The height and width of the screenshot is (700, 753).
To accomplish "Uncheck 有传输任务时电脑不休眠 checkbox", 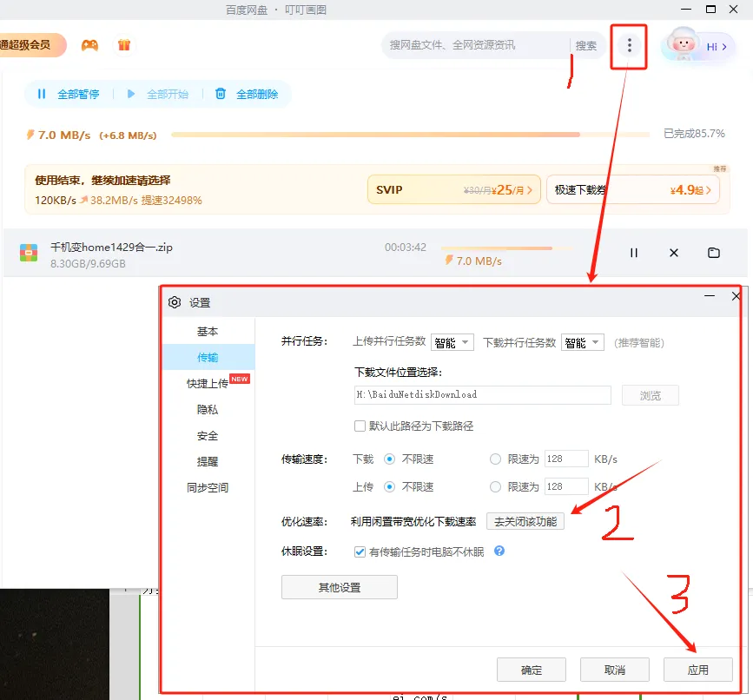I will [360, 551].
